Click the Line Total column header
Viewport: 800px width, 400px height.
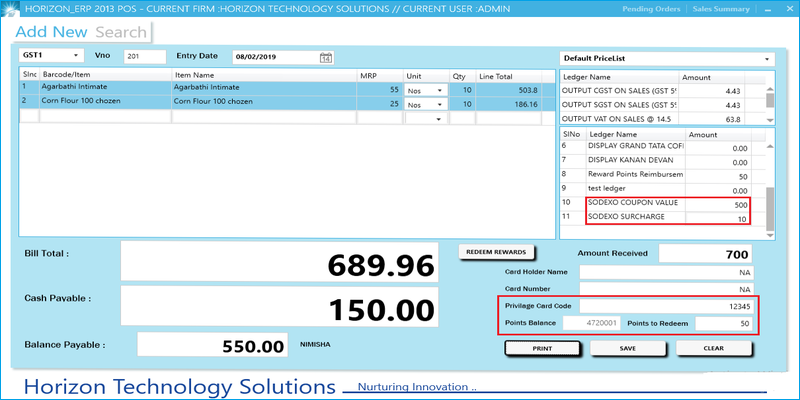coord(508,76)
